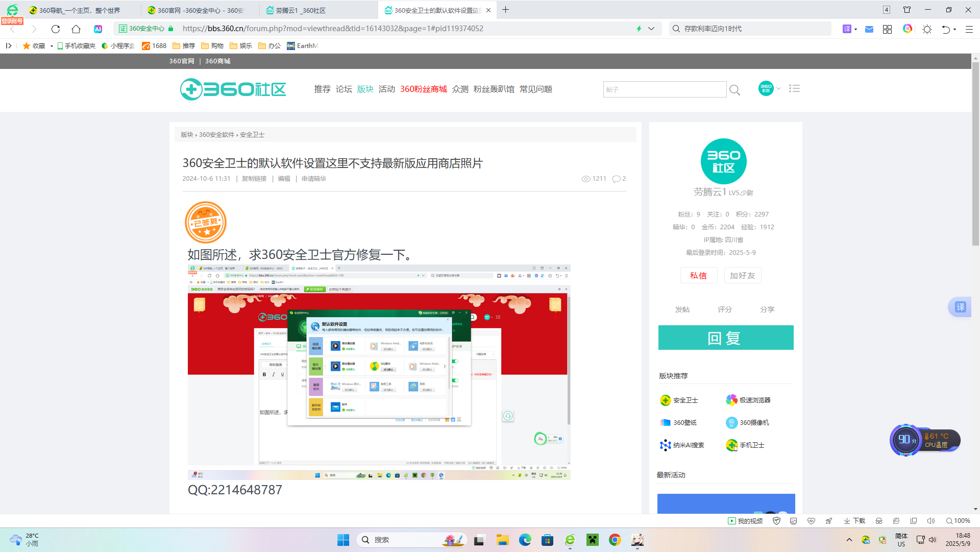
Task: Open the 娱乐 bookmarks folder
Action: (241, 46)
